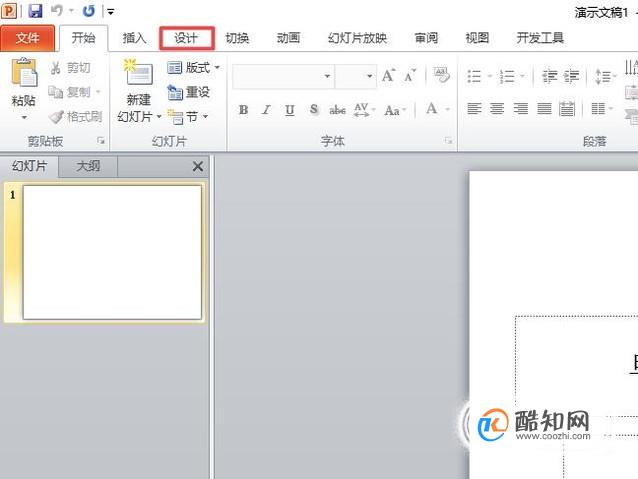The width and height of the screenshot is (638, 479).
Task: Toggle Strikethrough abc formatting
Action: click(337, 110)
